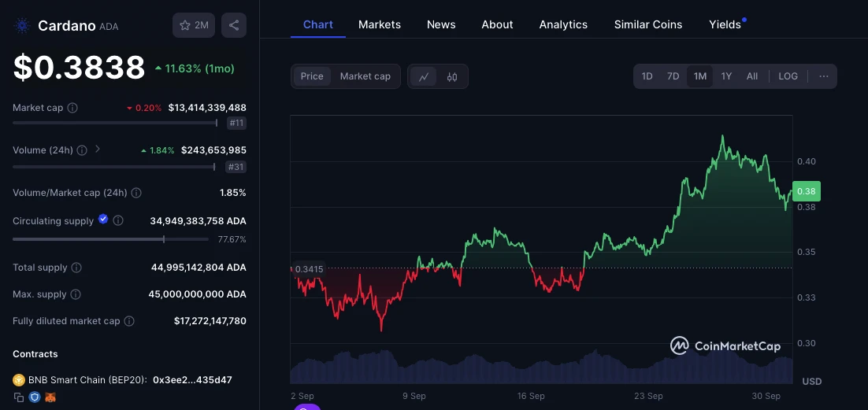
Task: Click the #31 volume rank badge
Action: pos(236,167)
